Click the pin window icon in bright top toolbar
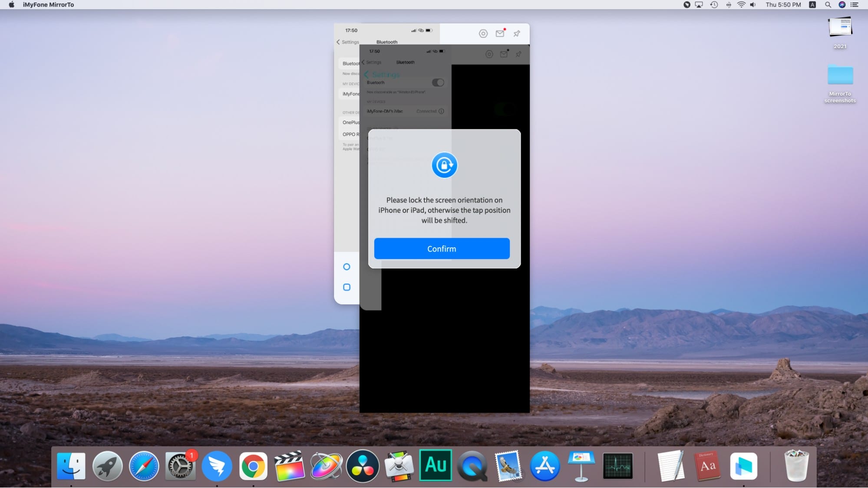This screenshot has height=488, width=868. [x=517, y=33]
